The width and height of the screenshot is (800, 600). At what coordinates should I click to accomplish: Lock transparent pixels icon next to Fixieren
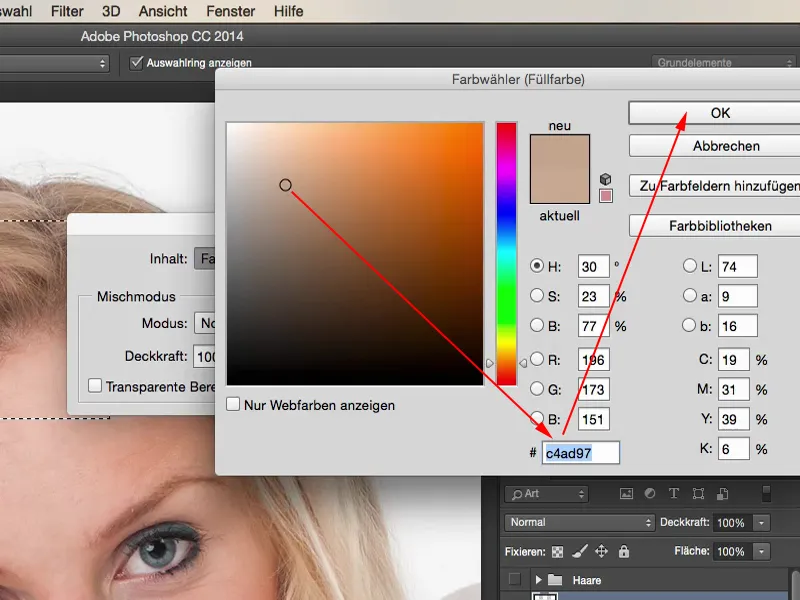tap(558, 552)
